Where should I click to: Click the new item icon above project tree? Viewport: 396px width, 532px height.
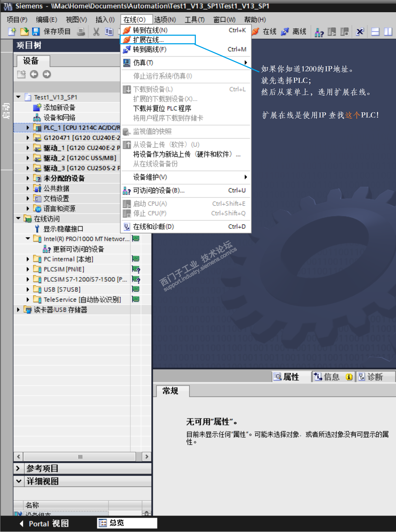tap(21, 74)
